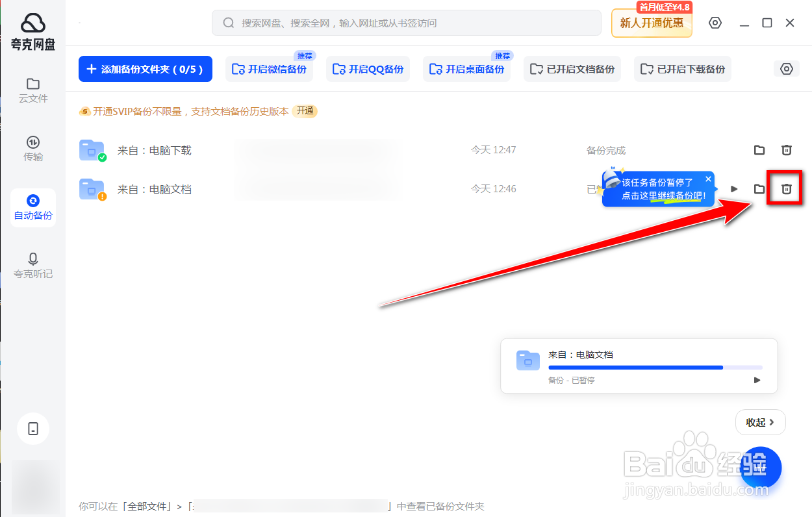
Task: Click the 来自：电脑文档 folder icon
Action: click(x=92, y=189)
